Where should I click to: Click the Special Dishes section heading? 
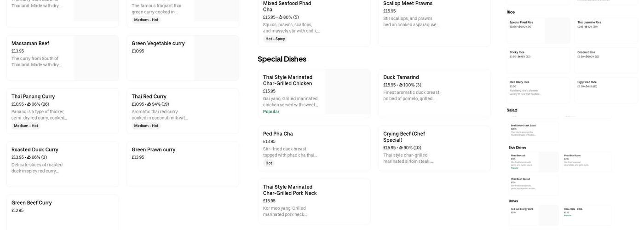pyautogui.click(x=282, y=59)
